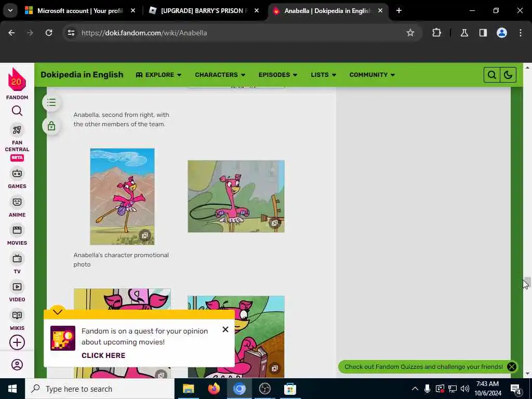
Task: Close the Barry's Prison tab
Action: tap(257, 11)
